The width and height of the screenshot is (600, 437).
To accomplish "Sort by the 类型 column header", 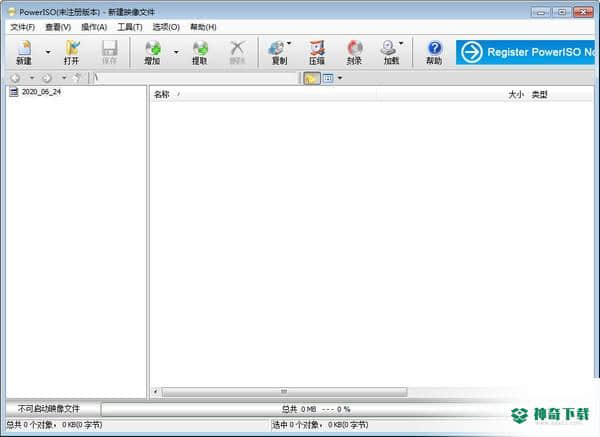I will tap(540, 95).
